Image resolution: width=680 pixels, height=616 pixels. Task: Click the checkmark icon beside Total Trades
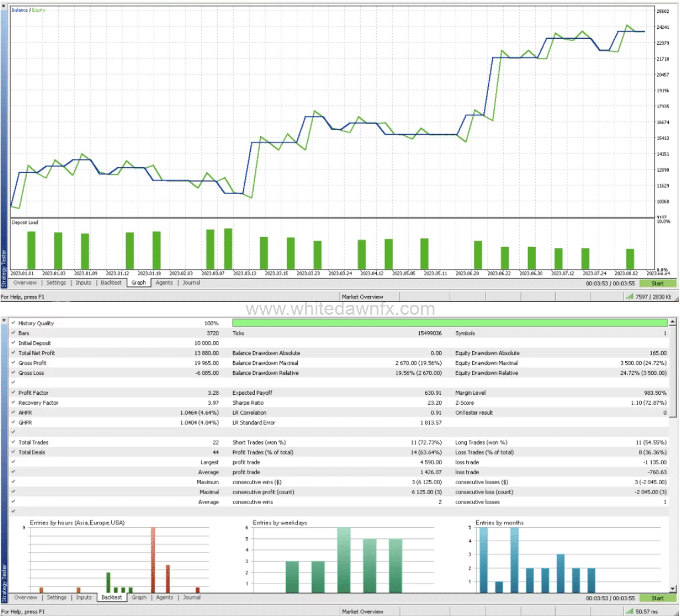pos(13,442)
